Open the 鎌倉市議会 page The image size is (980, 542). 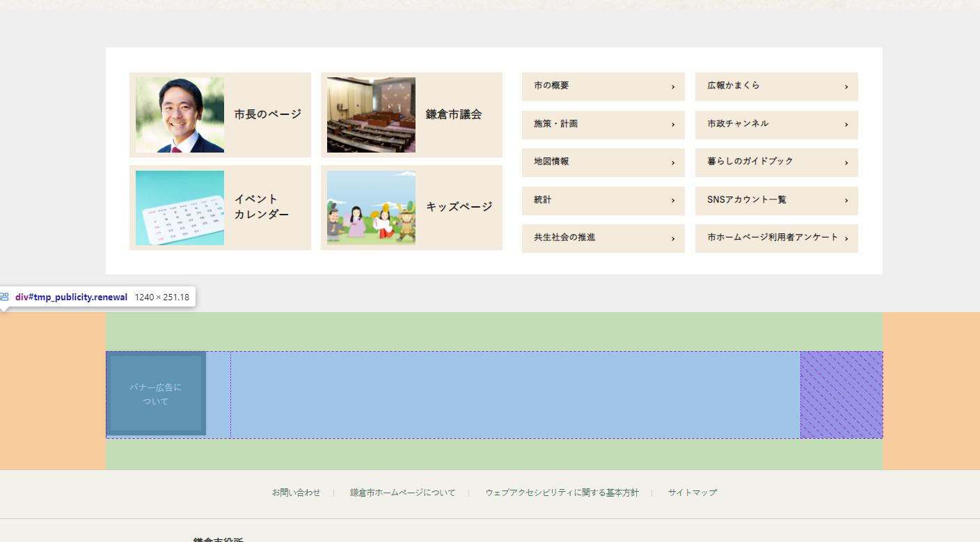pos(454,114)
